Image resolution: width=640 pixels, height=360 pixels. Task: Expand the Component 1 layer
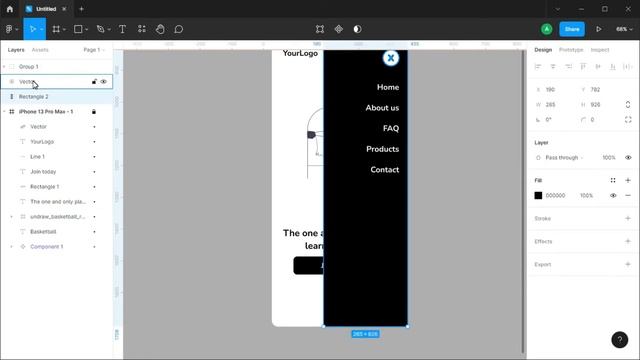[x=11, y=247]
